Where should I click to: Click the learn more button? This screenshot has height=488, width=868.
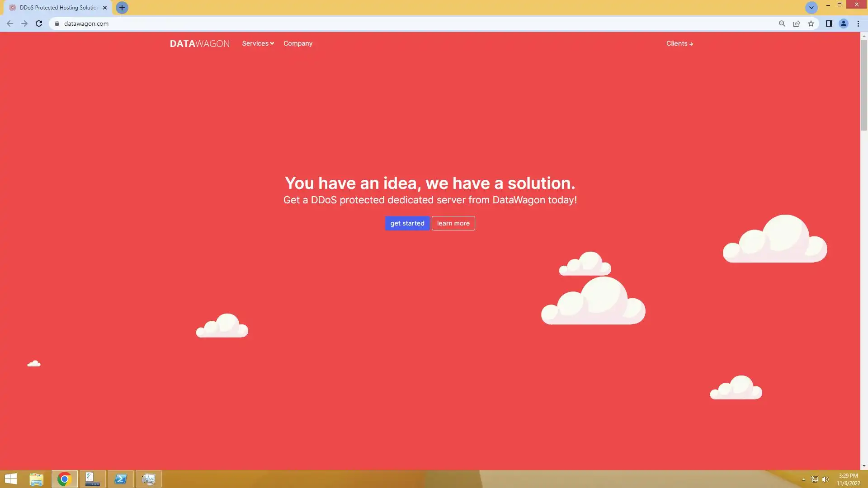(453, 223)
